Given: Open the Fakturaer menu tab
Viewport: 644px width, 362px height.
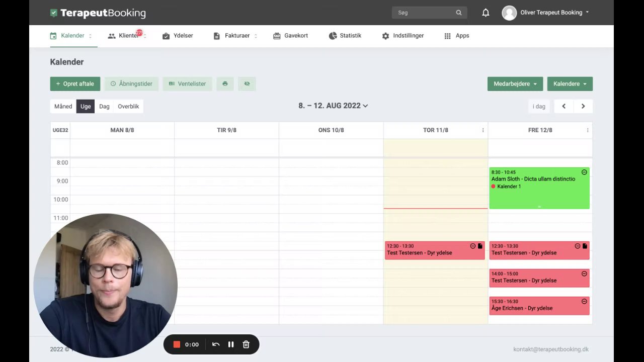Looking at the screenshot, I should (x=236, y=36).
